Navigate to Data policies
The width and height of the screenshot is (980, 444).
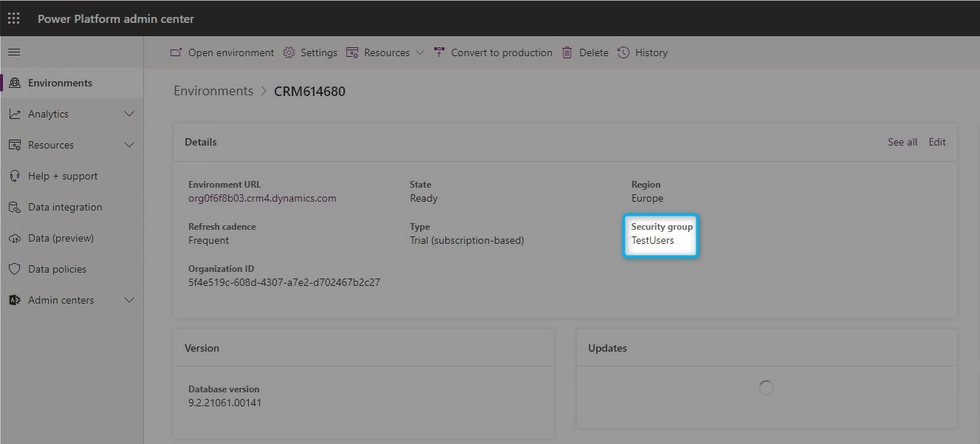(72, 269)
